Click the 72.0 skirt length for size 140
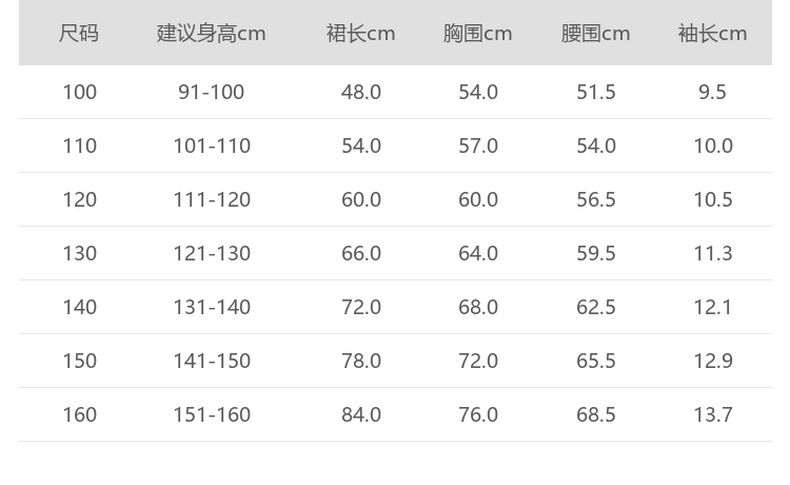This screenshot has width=790, height=485. coord(361,307)
